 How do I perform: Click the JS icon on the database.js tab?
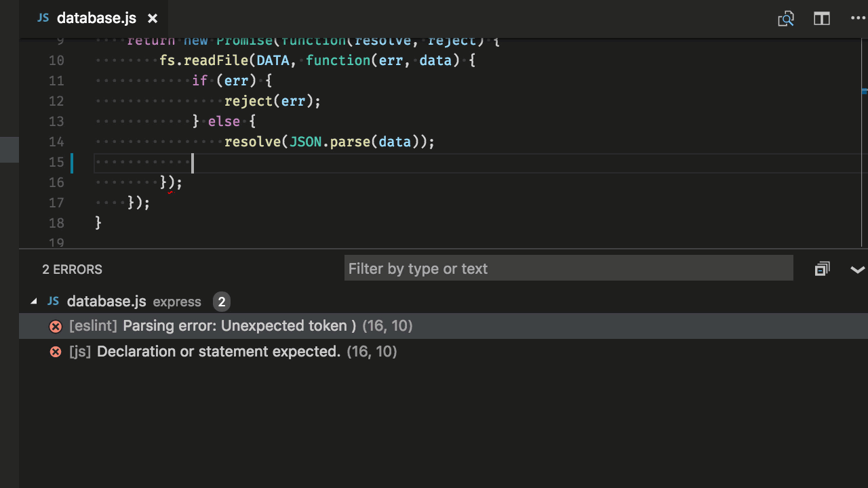tap(42, 18)
